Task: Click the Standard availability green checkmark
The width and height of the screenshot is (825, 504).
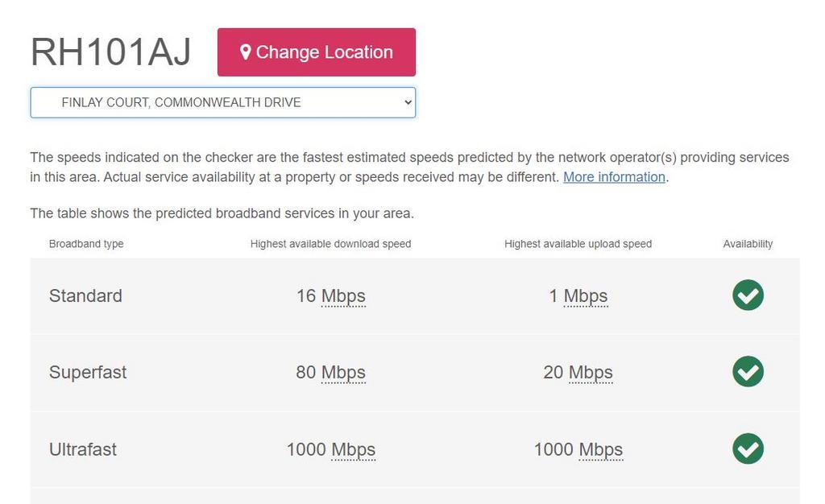Action: [748, 295]
